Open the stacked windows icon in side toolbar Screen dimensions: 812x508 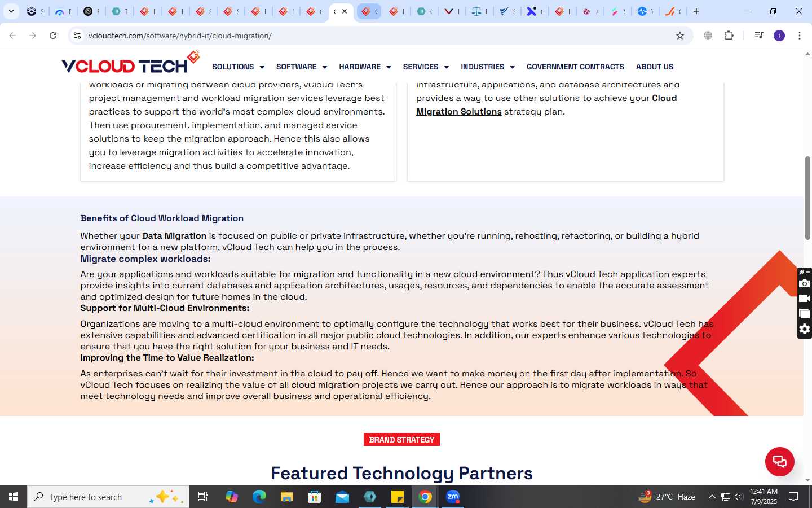click(805, 314)
